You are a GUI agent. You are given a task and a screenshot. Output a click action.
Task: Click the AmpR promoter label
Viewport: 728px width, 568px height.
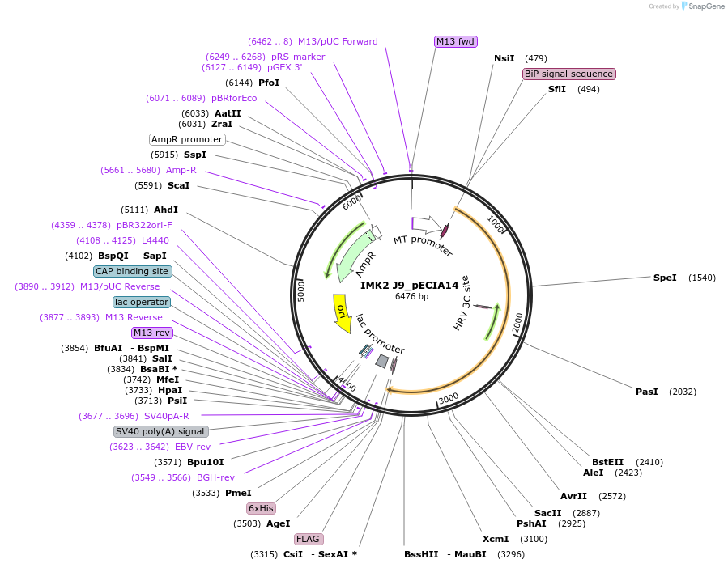187,139
